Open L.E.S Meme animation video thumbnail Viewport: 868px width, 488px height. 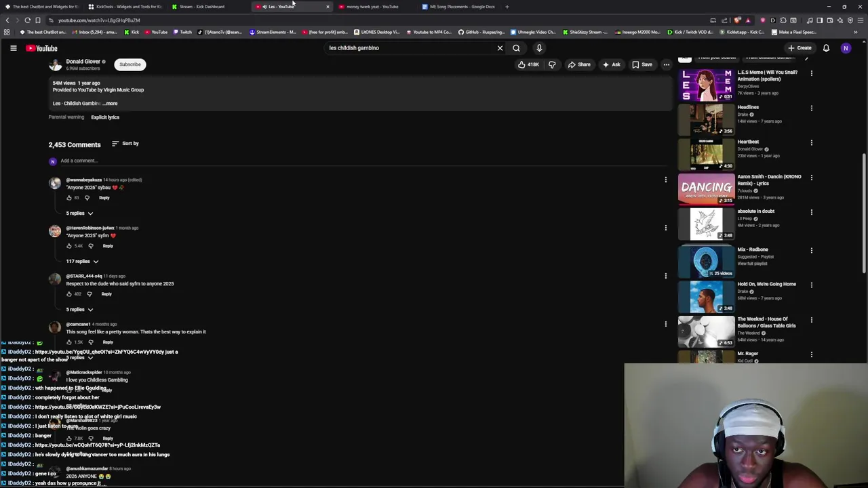(706, 85)
